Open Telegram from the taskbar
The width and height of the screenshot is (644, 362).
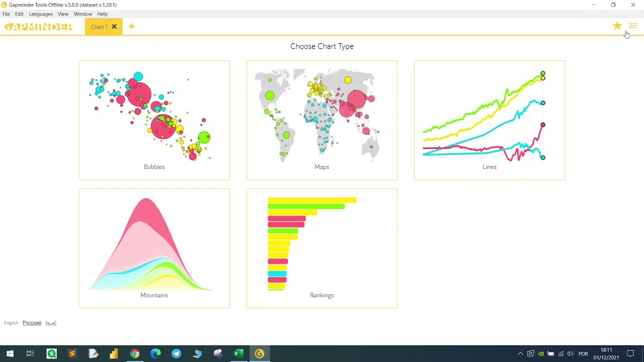coord(176,354)
